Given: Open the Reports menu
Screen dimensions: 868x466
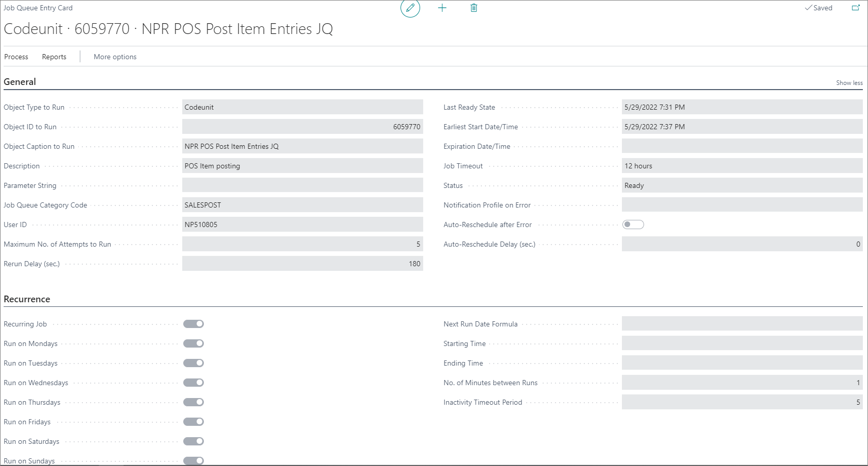Looking at the screenshot, I should (54, 57).
